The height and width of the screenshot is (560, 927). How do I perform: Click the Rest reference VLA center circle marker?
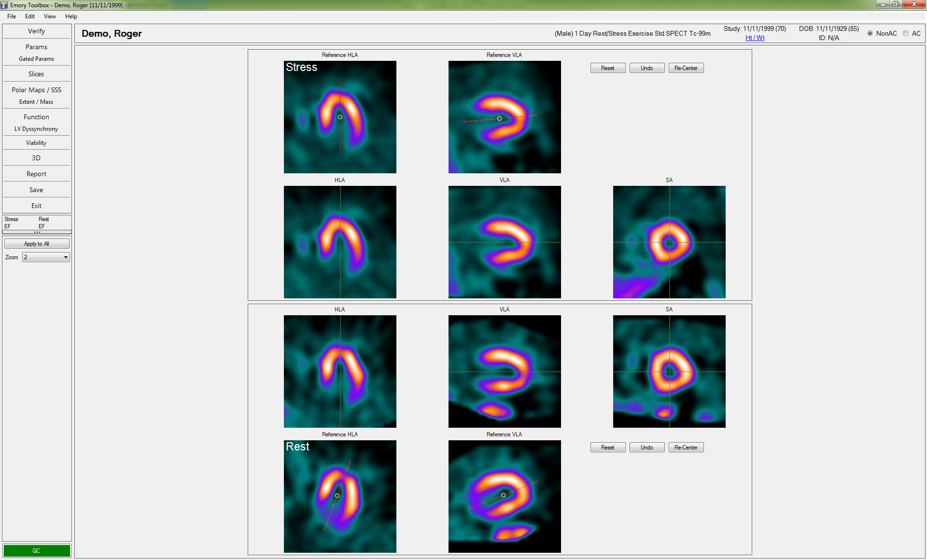click(x=503, y=495)
